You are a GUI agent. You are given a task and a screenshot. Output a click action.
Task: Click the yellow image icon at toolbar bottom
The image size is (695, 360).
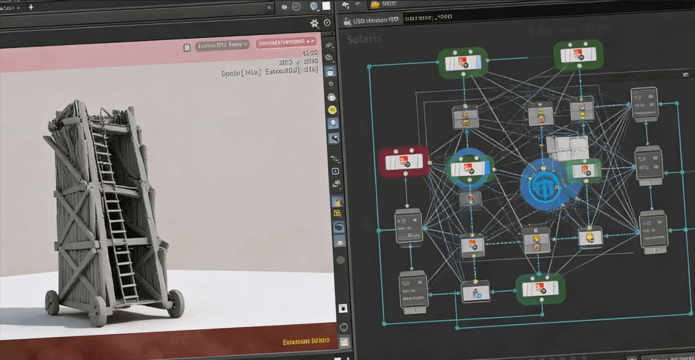344,342
